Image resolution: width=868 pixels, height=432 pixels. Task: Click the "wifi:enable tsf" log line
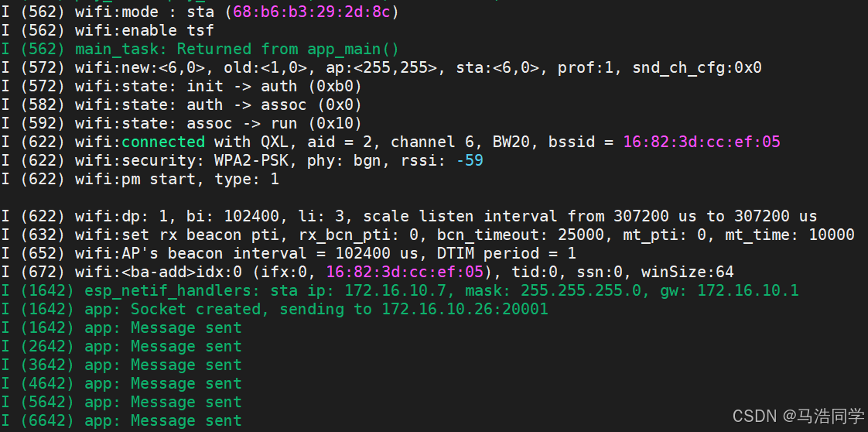(108, 30)
